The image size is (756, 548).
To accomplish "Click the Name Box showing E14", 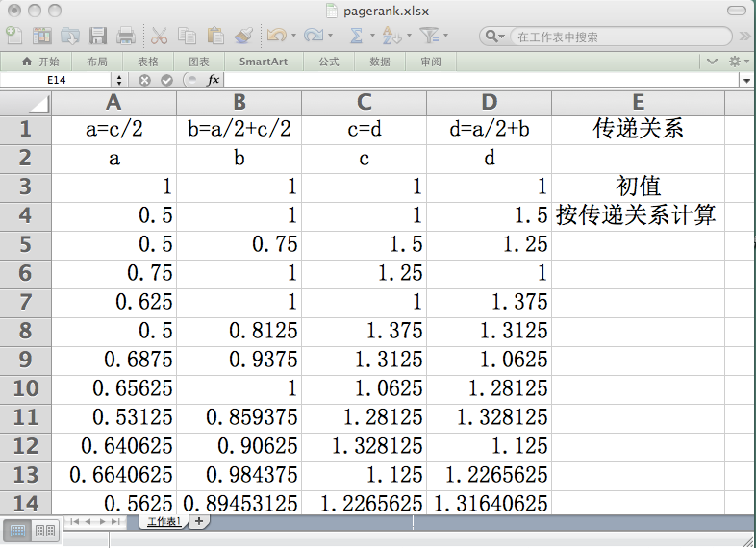I will click(57, 80).
